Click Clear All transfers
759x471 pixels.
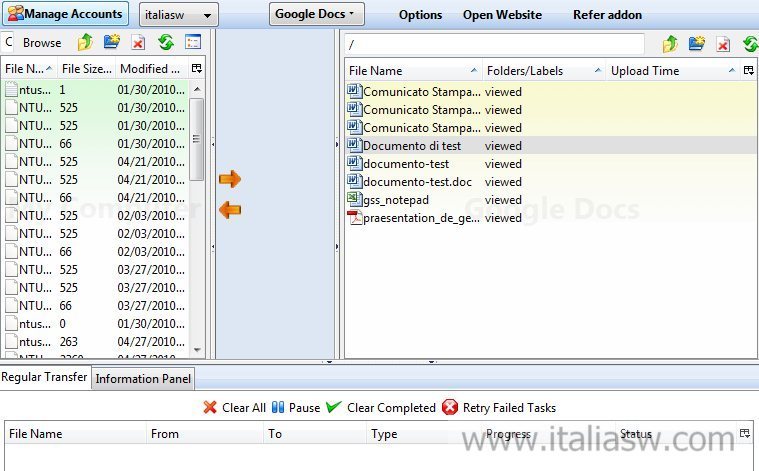click(235, 408)
